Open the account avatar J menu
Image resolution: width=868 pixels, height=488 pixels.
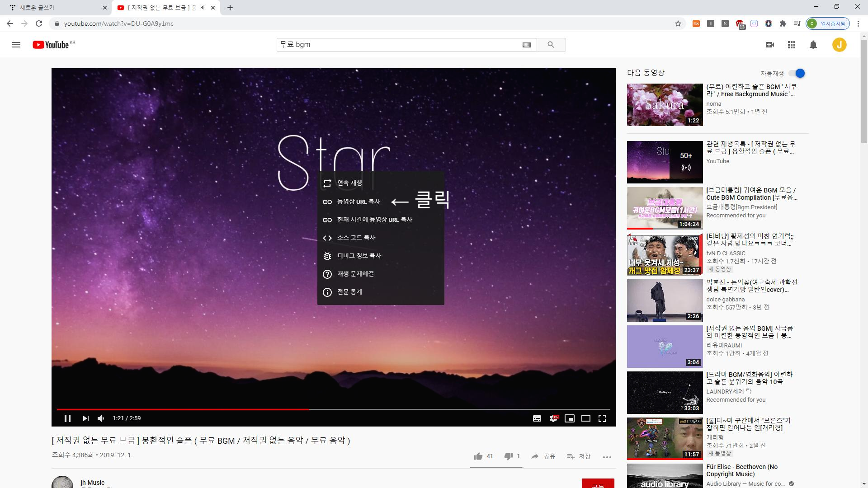click(840, 45)
